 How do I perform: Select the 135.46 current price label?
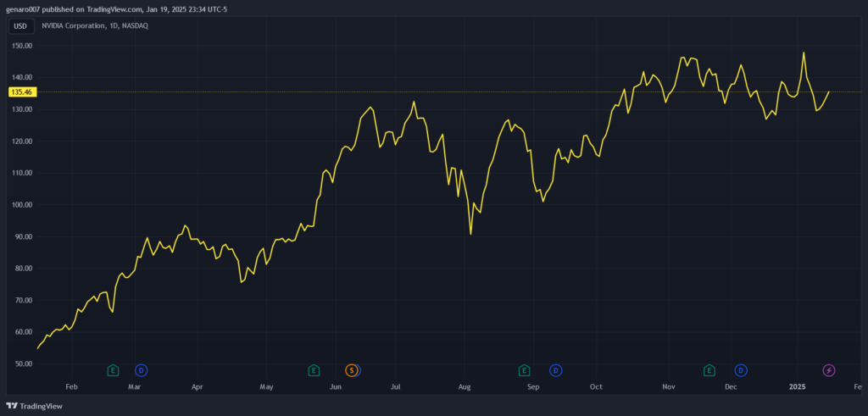click(20, 92)
